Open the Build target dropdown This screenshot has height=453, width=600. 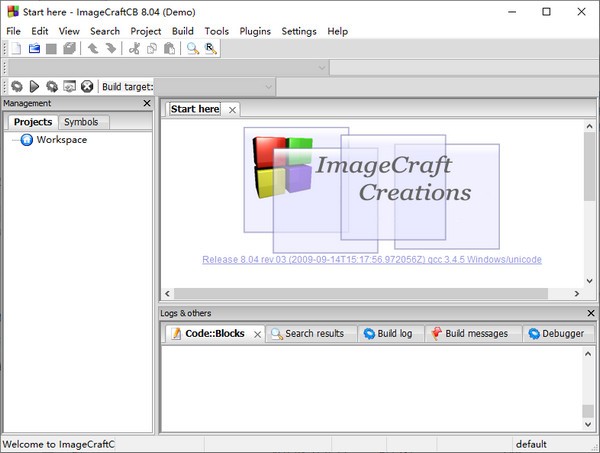click(x=268, y=87)
